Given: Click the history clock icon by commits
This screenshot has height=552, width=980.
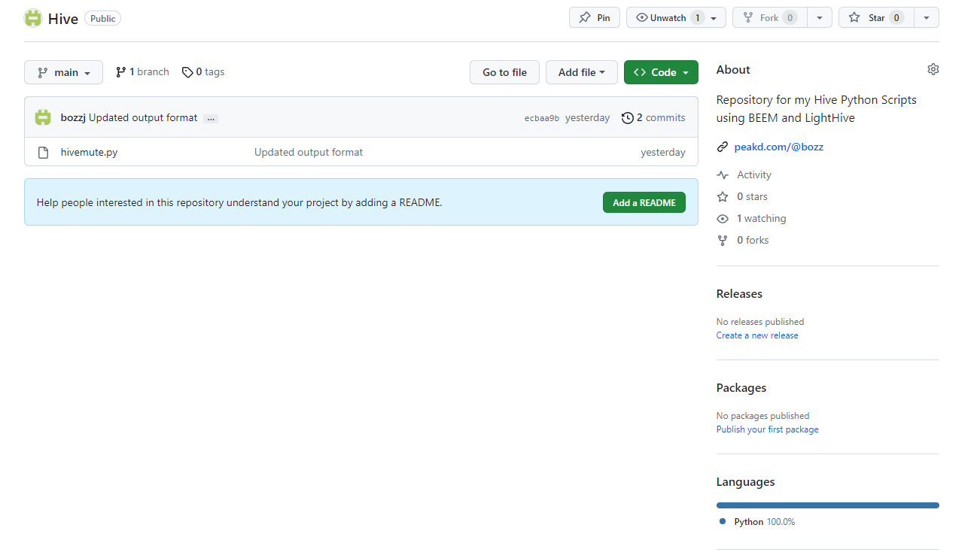Looking at the screenshot, I should pyautogui.click(x=628, y=117).
